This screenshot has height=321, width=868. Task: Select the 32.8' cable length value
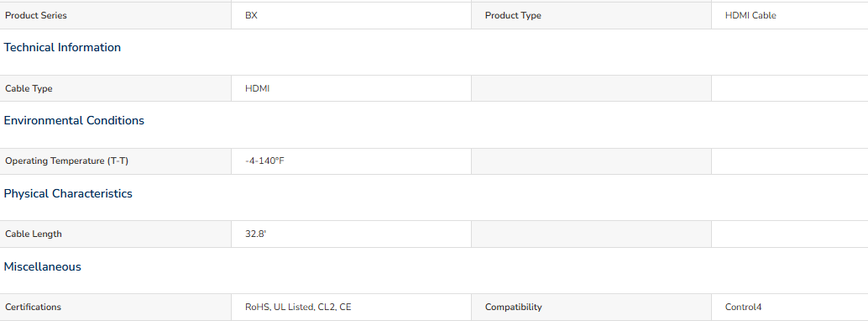[256, 234]
